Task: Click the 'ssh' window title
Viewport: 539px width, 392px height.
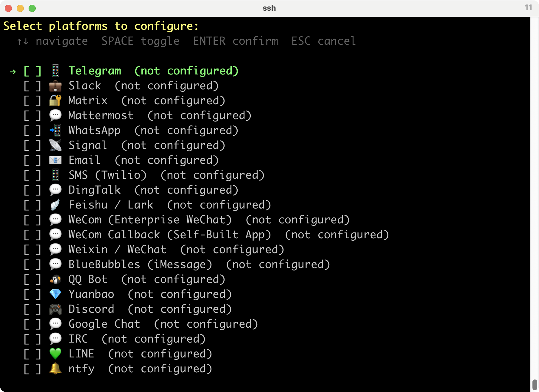Action: coord(269,8)
